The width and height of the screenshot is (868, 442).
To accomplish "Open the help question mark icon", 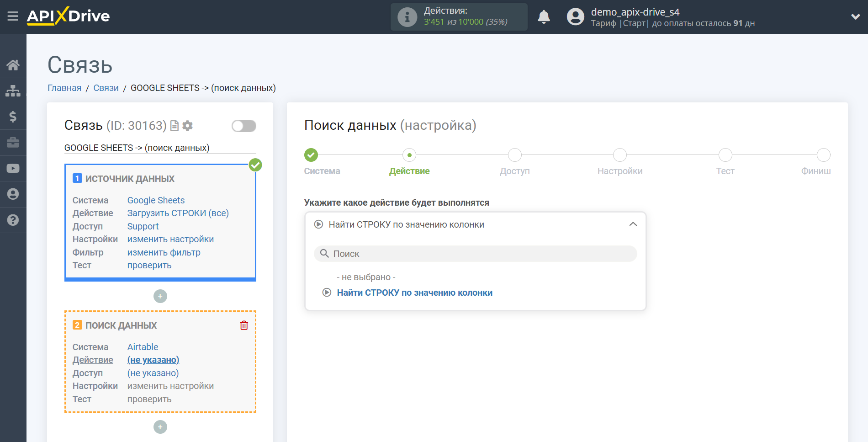I will tap(13, 220).
